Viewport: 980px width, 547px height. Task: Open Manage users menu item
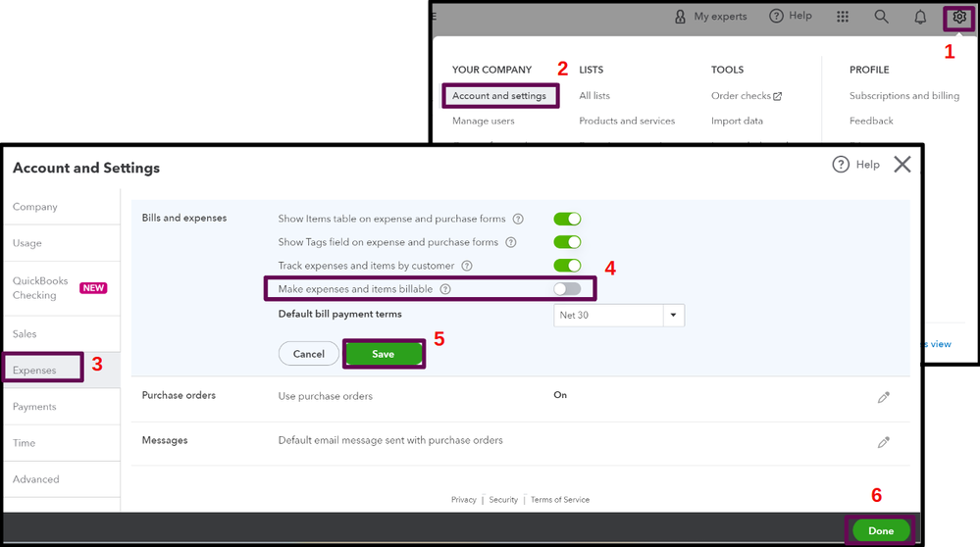483,121
